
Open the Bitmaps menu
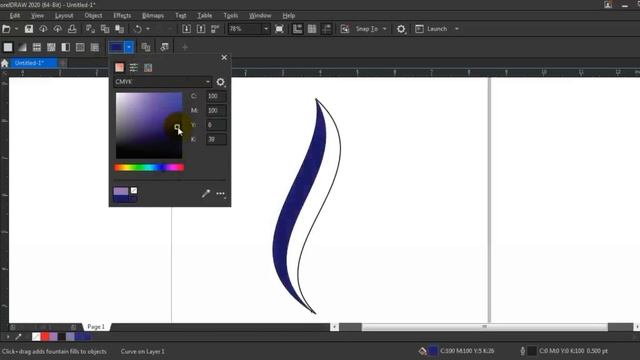[x=153, y=16]
